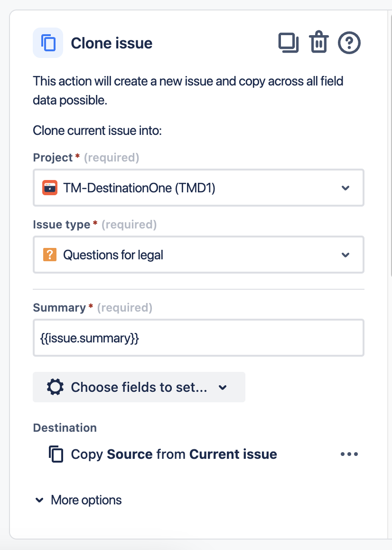Image resolution: width=392 pixels, height=550 pixels.
Task: Click the blue Clone issue action icon
Action: coord(48,43)
